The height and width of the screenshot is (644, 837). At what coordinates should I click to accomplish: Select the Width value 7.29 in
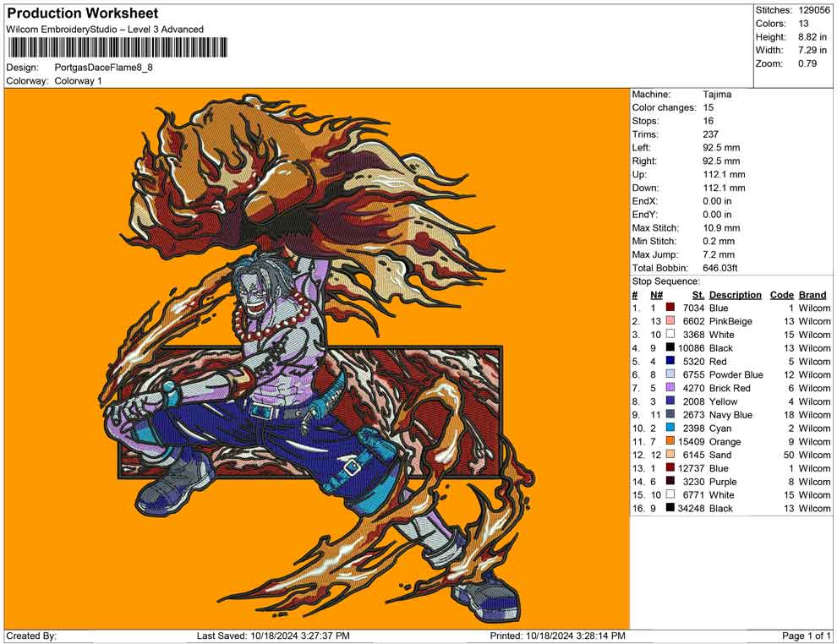pos(812,50)
